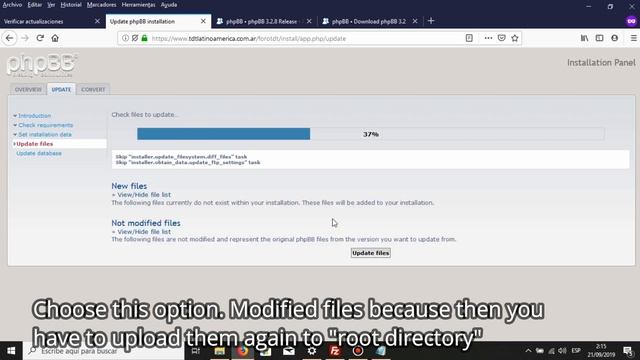Open the volume icon in the system tray
Image resolution: width=640 pixels, height=360 pixels.
tap(562, 351)
